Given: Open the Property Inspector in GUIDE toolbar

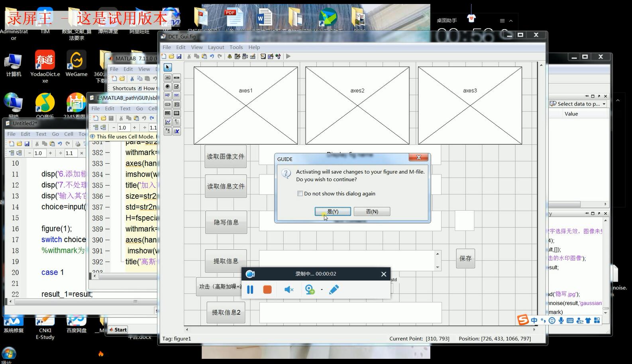Looking at the screenshot, I should (x=271, y=56).
